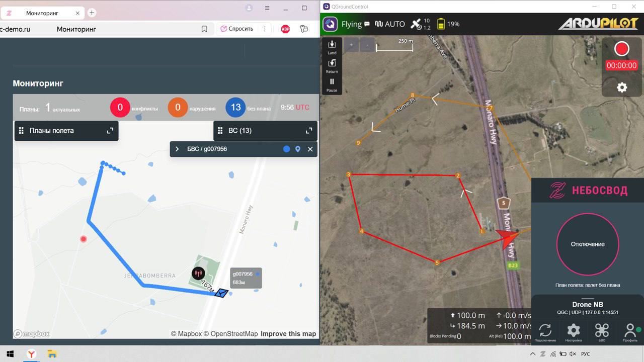Open the БВС tab in Небосвод panel
644x362 pixels.
pyautogui.click(x=602, y=332)
